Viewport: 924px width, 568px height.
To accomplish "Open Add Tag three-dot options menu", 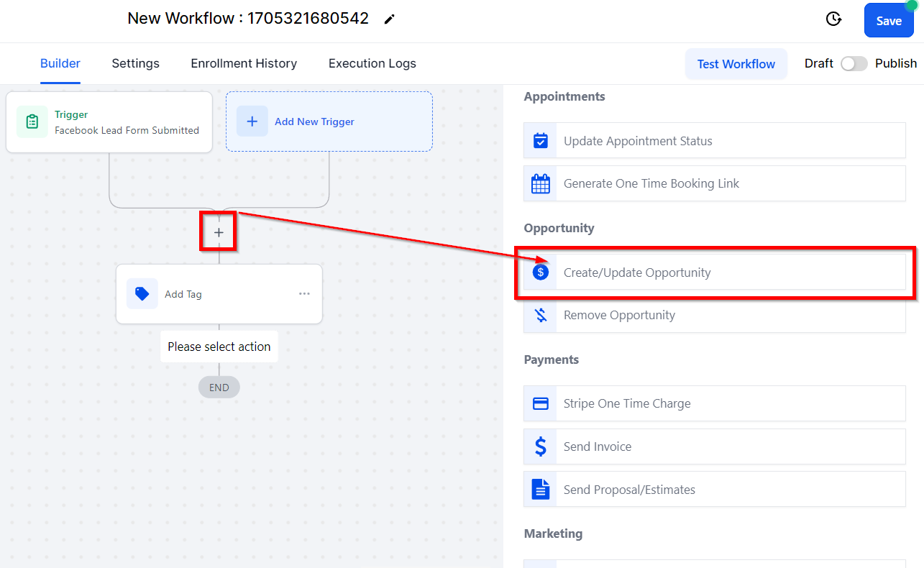I will coord(304,293).
